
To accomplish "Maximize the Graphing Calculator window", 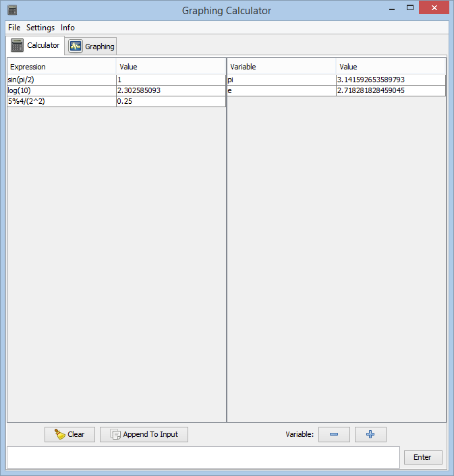I will point(409,9).
